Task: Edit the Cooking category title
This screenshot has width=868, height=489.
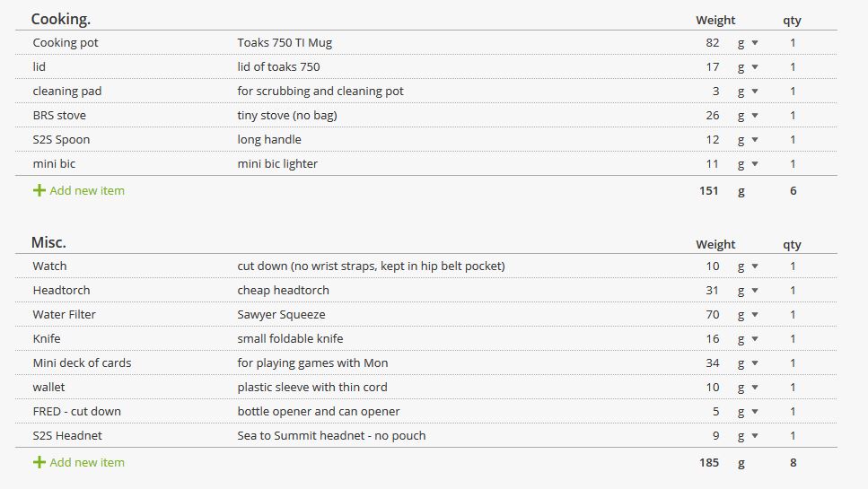Action: 61,19
